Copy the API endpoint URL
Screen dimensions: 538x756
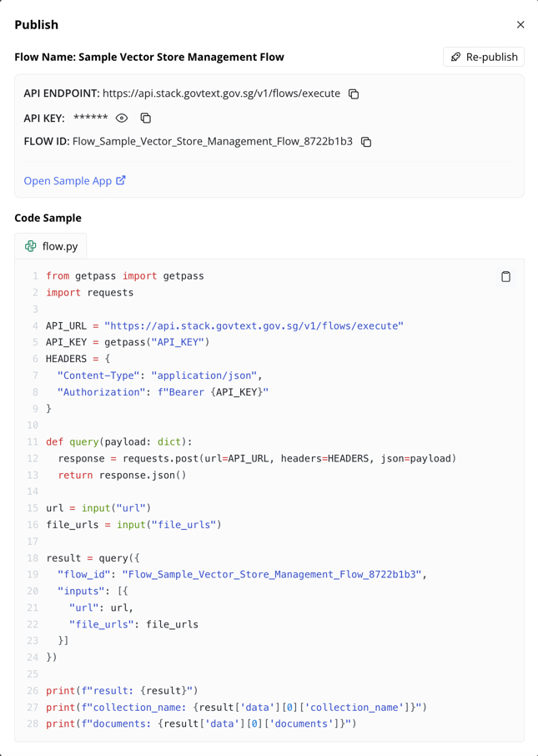pos(354,94)
